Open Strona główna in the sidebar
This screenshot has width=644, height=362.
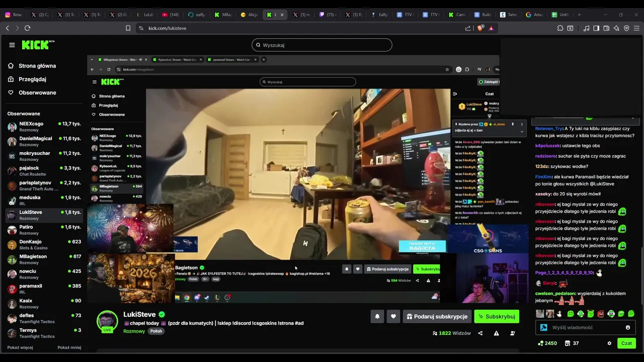[x=32, y=66]
